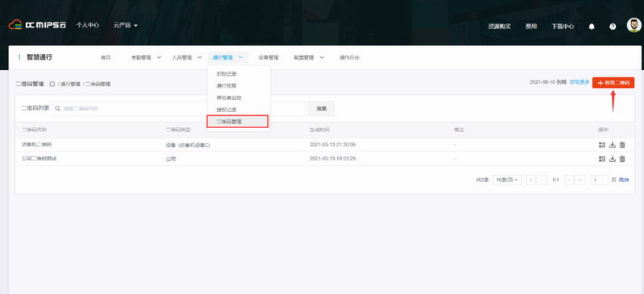Open the notification bell in the header

tap(592, 27)
